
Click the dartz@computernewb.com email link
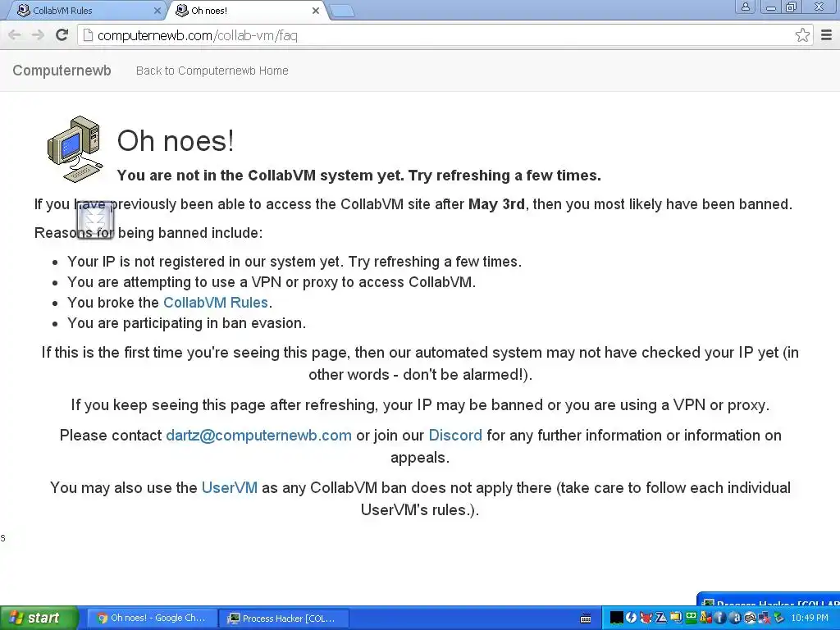tap(258, 435)
